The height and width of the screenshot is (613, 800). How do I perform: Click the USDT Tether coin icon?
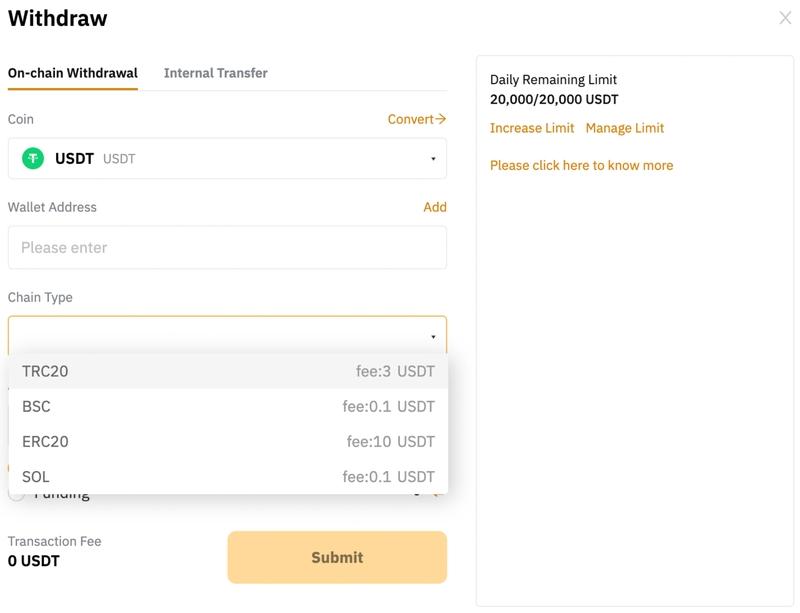tap(34, 158)
